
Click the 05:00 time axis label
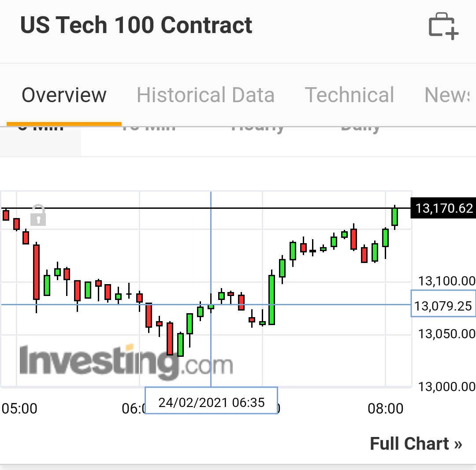point(19,409)
